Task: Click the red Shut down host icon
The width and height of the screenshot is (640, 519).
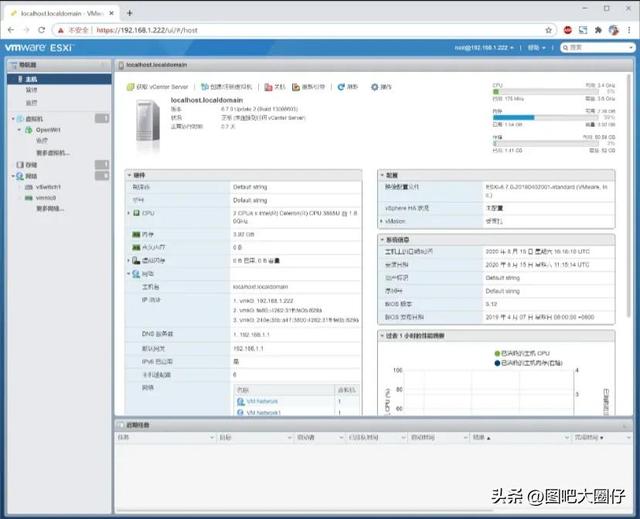Action: 268,87
